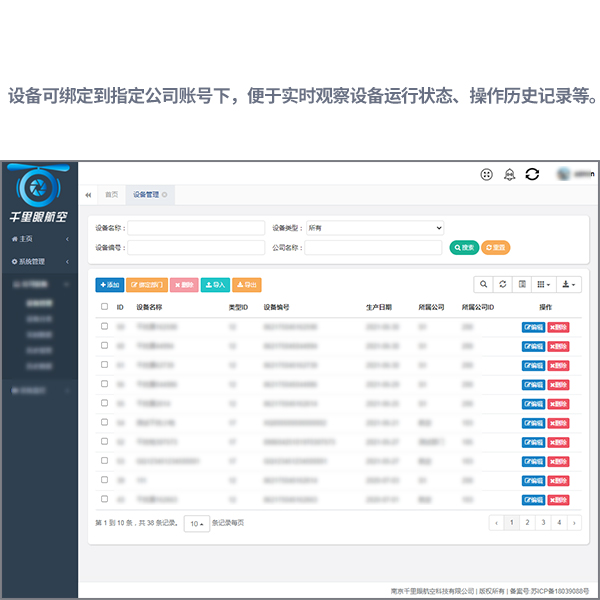Click the 编辑 button in the first row
Screen dimensions: 600x600
[533, 327]
